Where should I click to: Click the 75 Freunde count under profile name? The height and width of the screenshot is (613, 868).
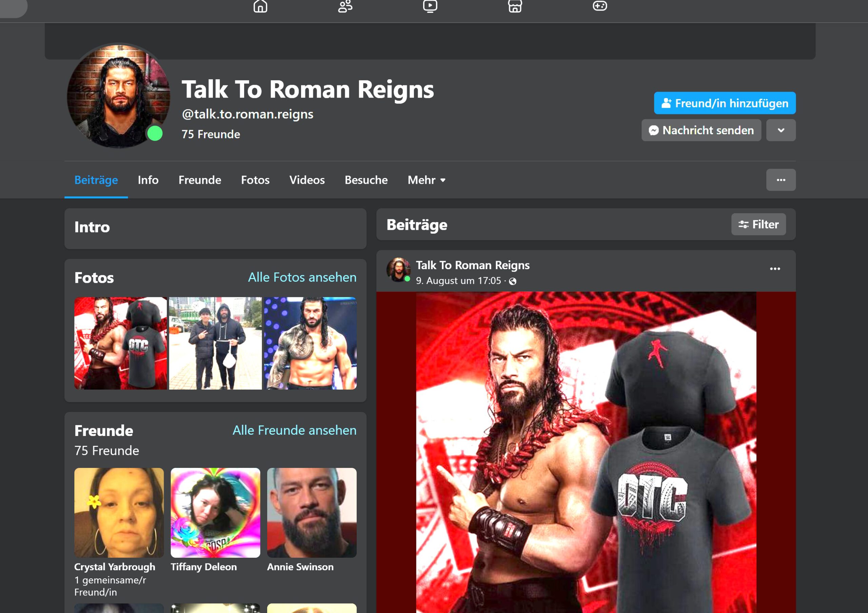[211, 134]
